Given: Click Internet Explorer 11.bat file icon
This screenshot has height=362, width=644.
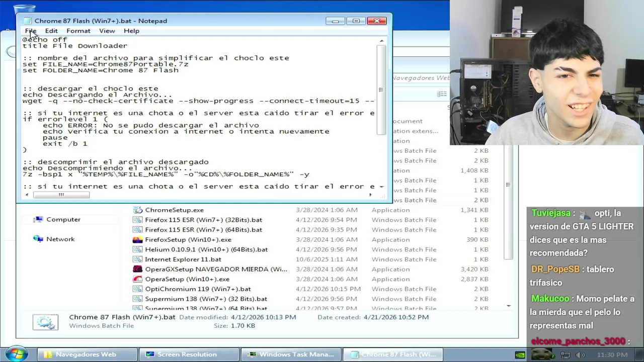Looking at the screenshot, I should tap(137, 259).
